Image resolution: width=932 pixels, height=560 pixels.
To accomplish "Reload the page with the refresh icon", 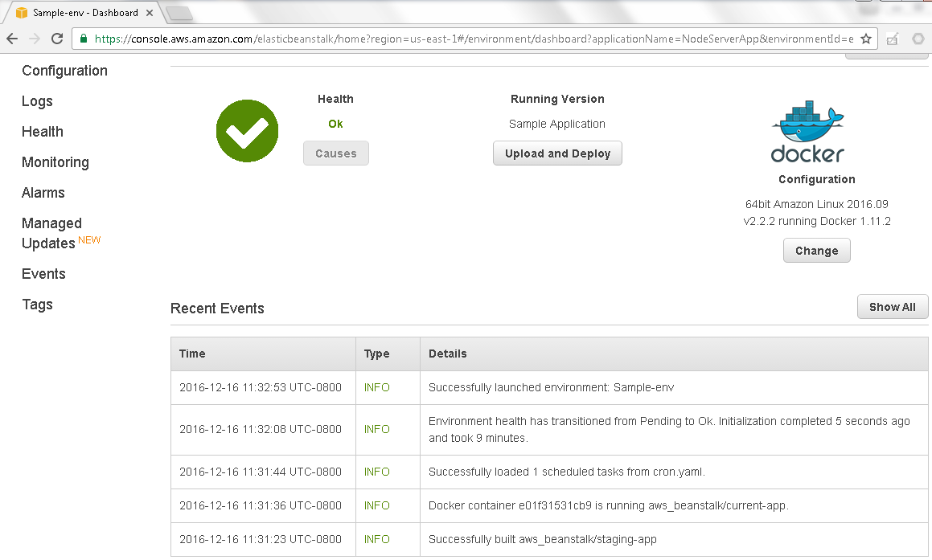I will coord(57,39).
